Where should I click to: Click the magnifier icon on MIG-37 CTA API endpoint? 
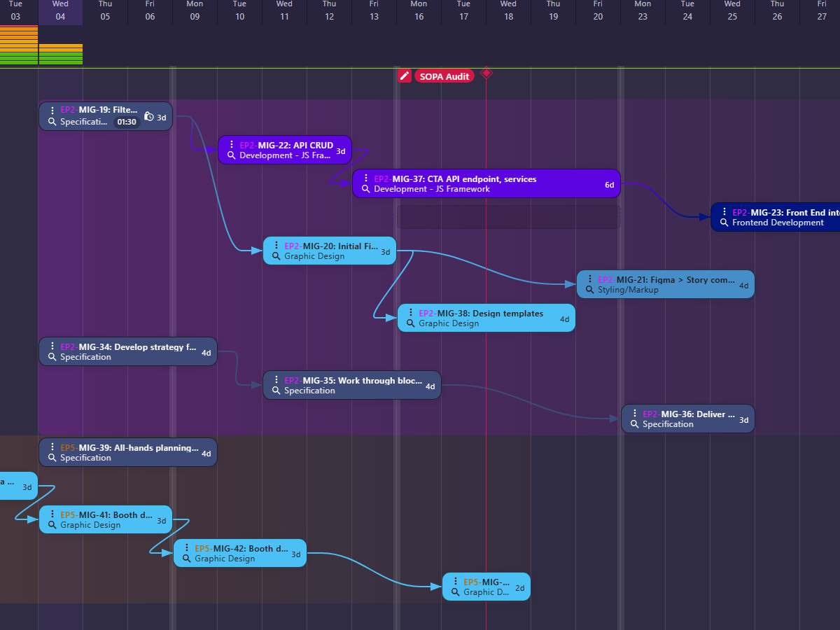(x=365, y=189)
